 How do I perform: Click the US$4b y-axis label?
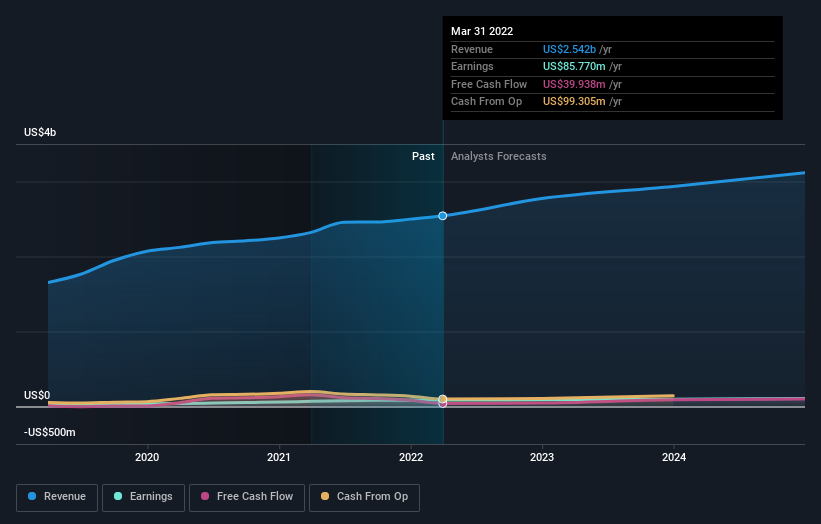[x=40, y=132]
